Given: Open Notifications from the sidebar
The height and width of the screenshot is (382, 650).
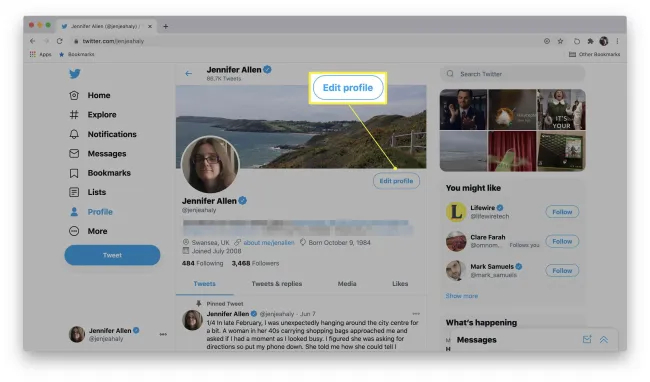Looking at the screenshot, I should [x=112, y=134].
